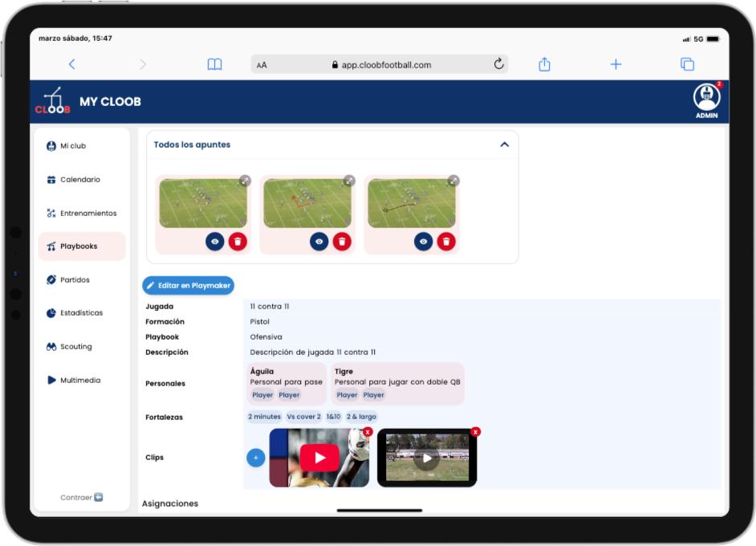View second note with eye button
Screen dimensions: 756x546
click(x=319, y=241)
